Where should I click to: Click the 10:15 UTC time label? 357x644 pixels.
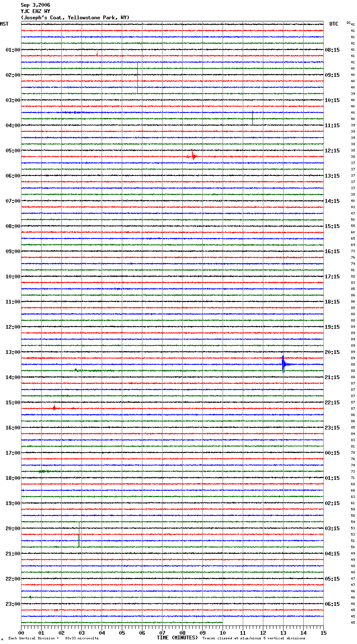tap(332, 100)
